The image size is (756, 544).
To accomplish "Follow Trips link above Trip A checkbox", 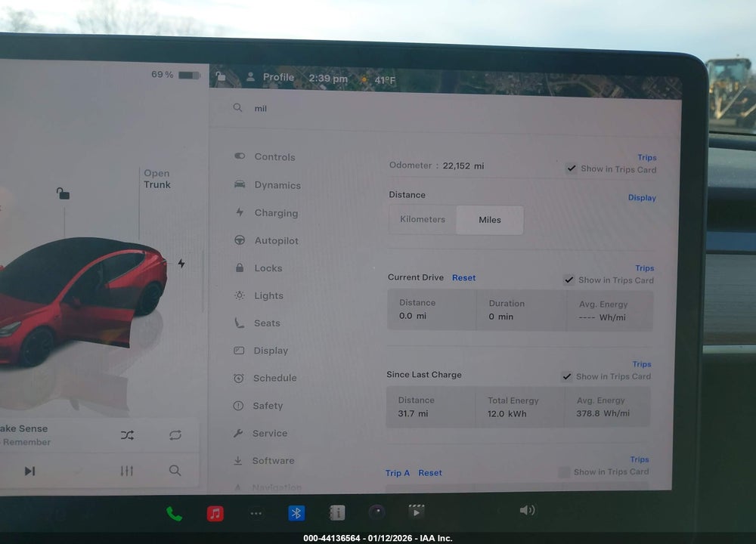I will point(640,459).
